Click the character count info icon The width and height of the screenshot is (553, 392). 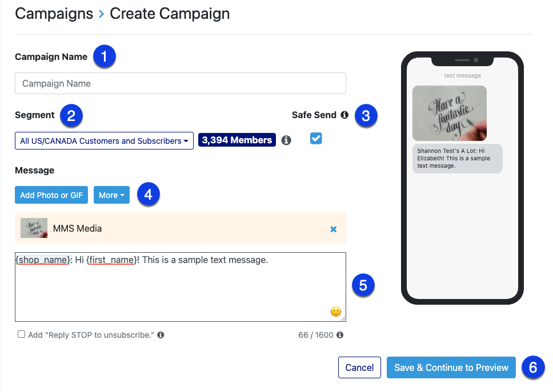coord(340,335)
